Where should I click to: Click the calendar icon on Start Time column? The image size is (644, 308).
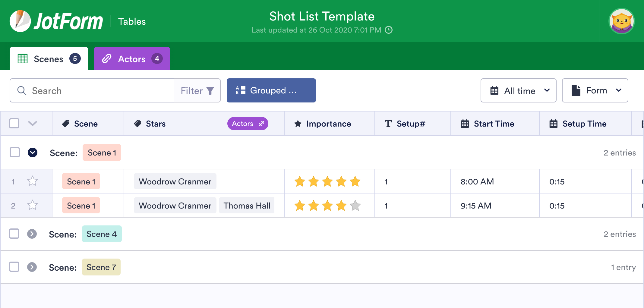point(464,124)
